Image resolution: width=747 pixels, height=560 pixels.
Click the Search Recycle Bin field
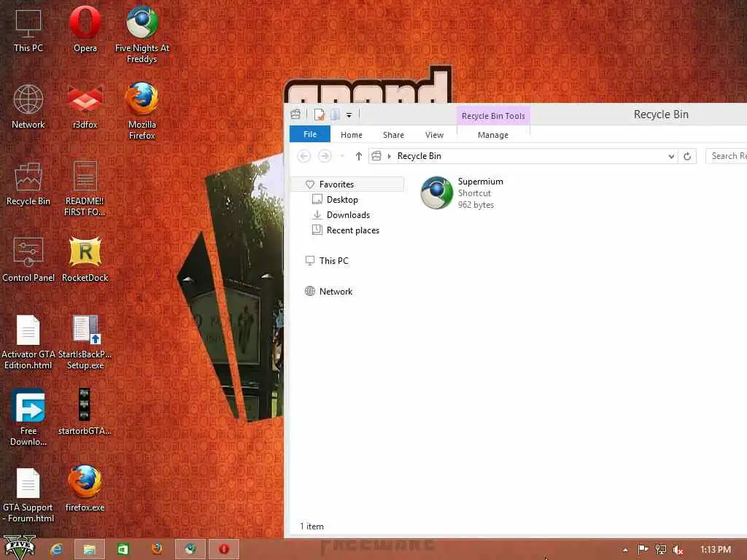(x=726, y=156)
